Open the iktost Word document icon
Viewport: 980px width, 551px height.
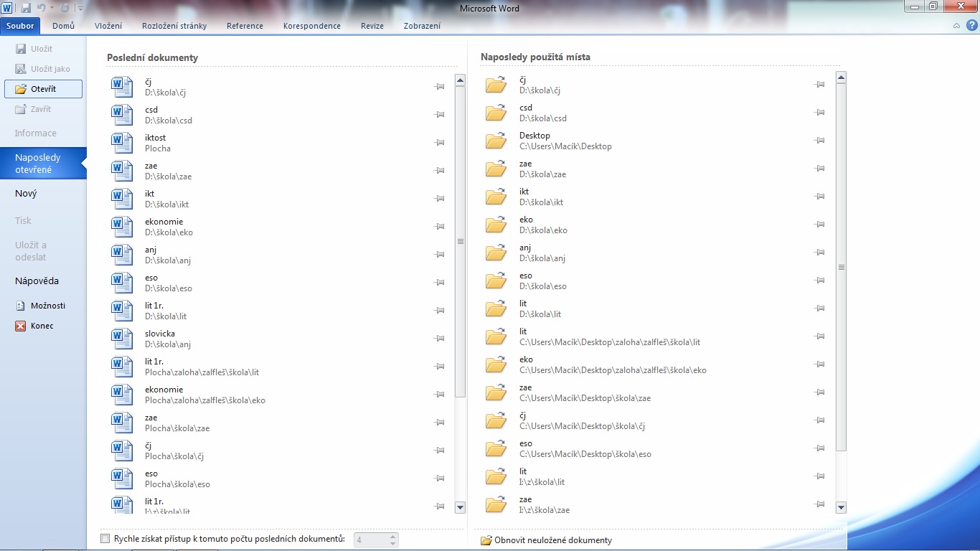click(122, 143)
